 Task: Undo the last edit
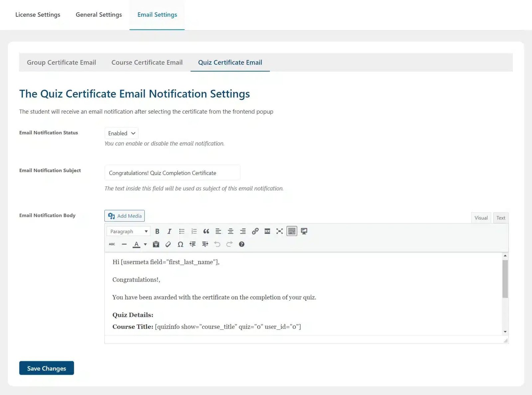[217, 244]
